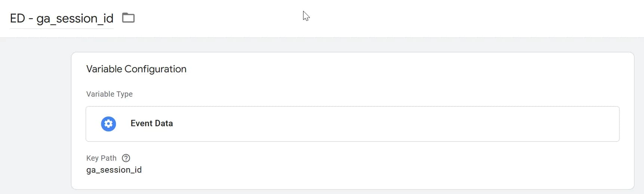Change variable type via the gear icon

tap(108, 124)
